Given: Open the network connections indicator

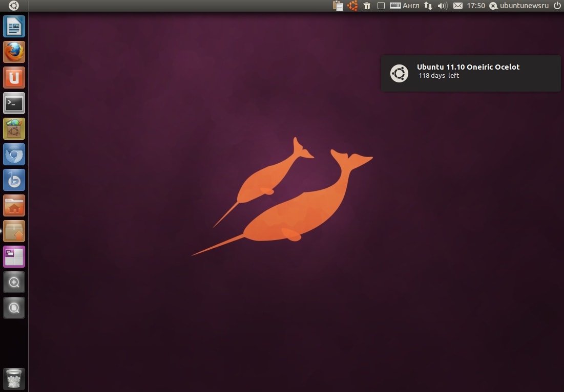Looking at the screenshot, I should [x=428, y=6].
